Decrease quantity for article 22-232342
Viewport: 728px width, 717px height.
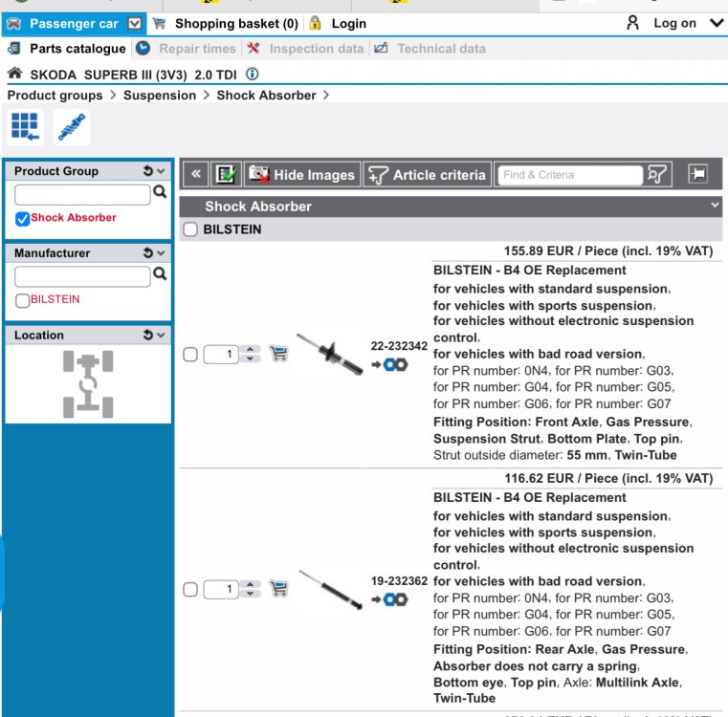[x=251, y=358]
